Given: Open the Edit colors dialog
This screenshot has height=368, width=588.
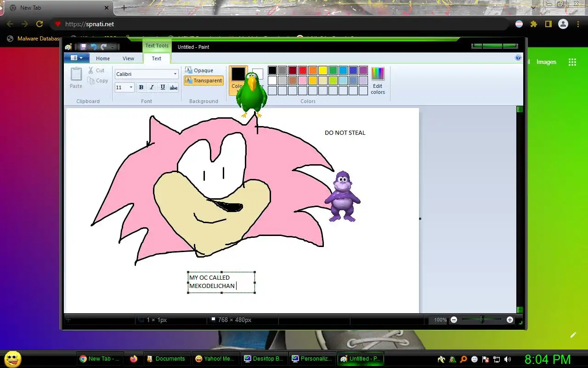Looking at the screenshot, I should [378, 80].
